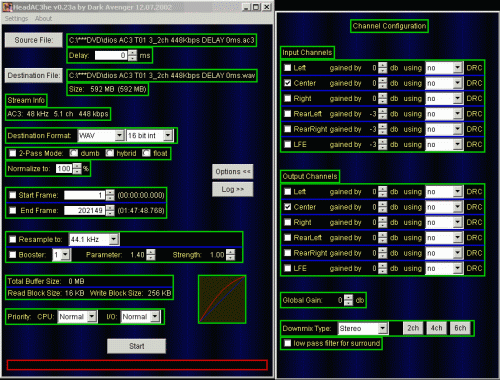The image size is (500, 380).
Task: Click the Normalize to value field
Action: 64,169
